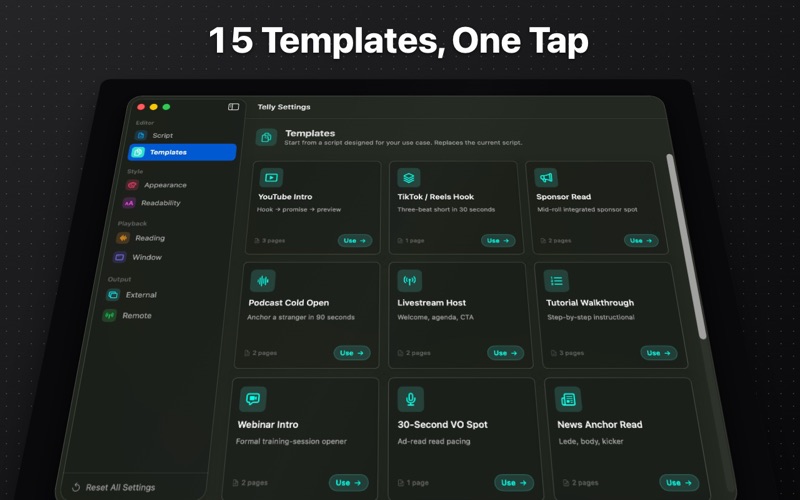Click the Readability AA icon
The height and width of the screenshot is (500, 800).
pyautogui.click(x=129, y=203)
